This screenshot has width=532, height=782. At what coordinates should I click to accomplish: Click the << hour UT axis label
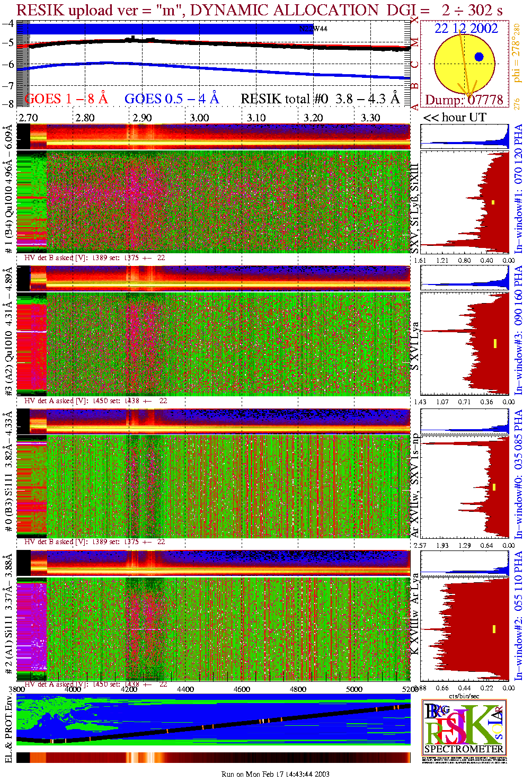454,118
